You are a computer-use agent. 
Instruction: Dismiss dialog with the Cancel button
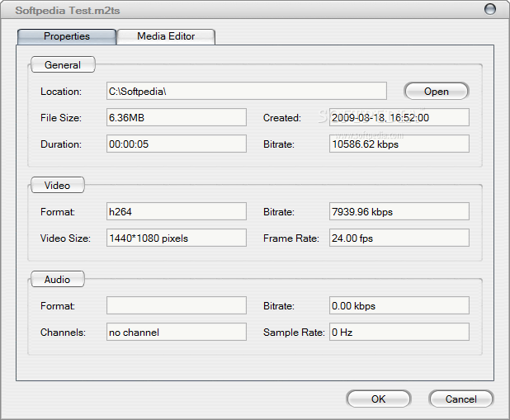point(460,399)
